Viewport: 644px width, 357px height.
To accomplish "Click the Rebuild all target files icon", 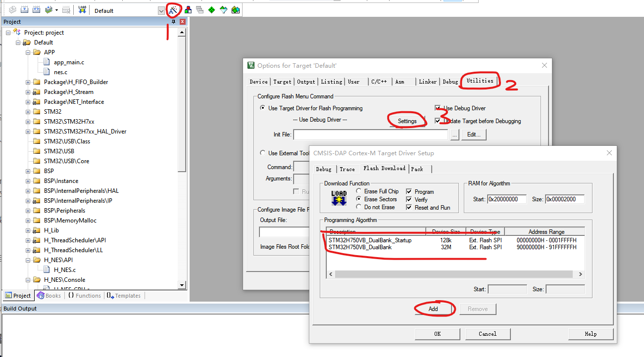I will point(36,10).
